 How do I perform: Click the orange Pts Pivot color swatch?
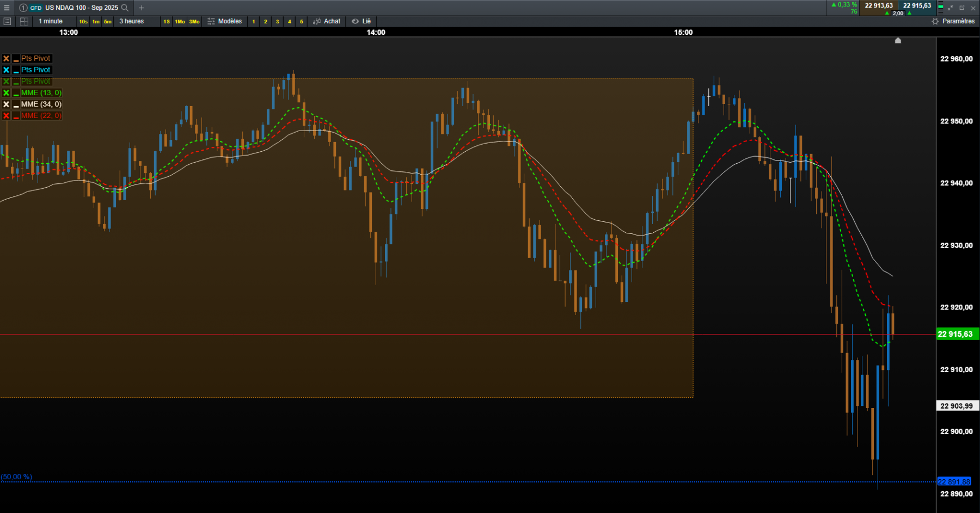tap(16, 58)
